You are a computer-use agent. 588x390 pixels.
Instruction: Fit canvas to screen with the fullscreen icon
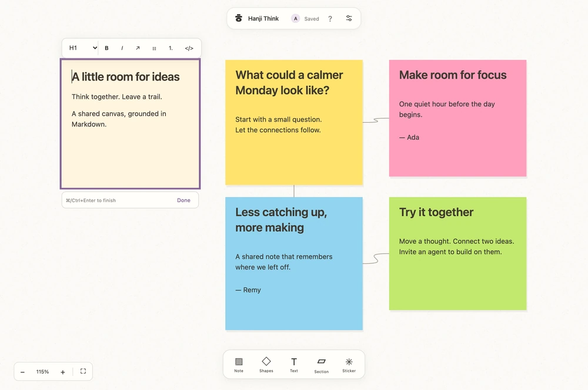83,371
